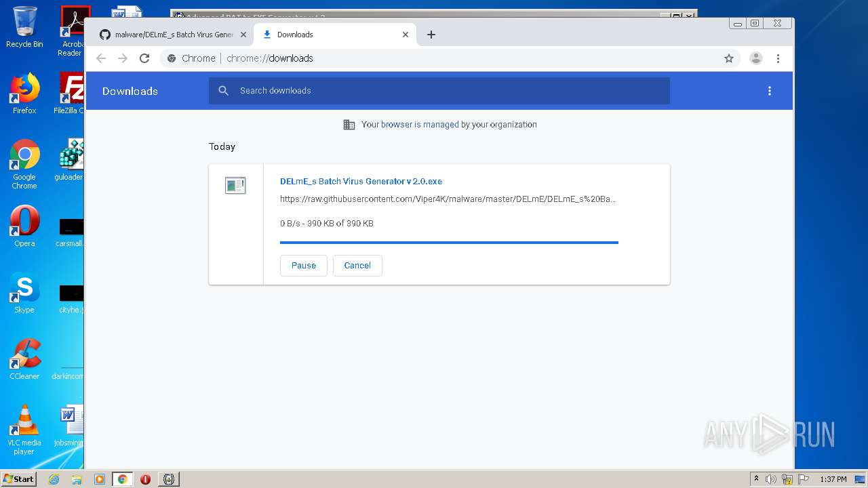Click the Chrome back arrow
This screenshot has width=868, height=488.
pos(101,58)
